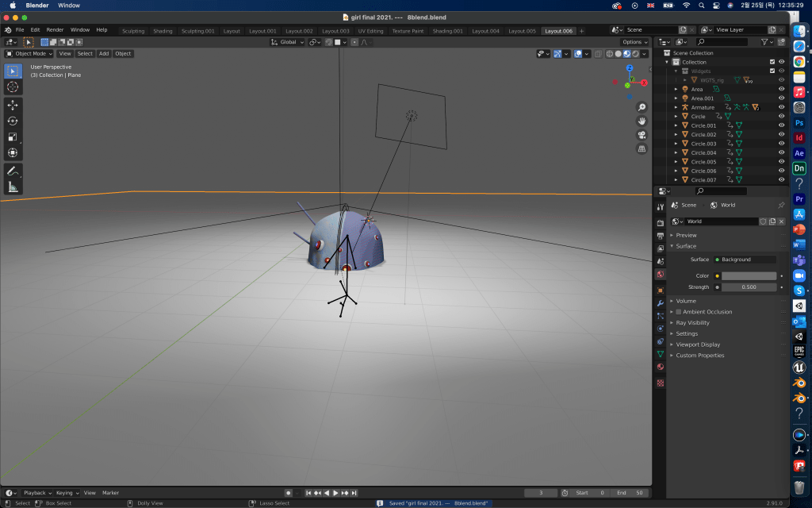
Task: Select the Annotate tool
Action: 13,171
